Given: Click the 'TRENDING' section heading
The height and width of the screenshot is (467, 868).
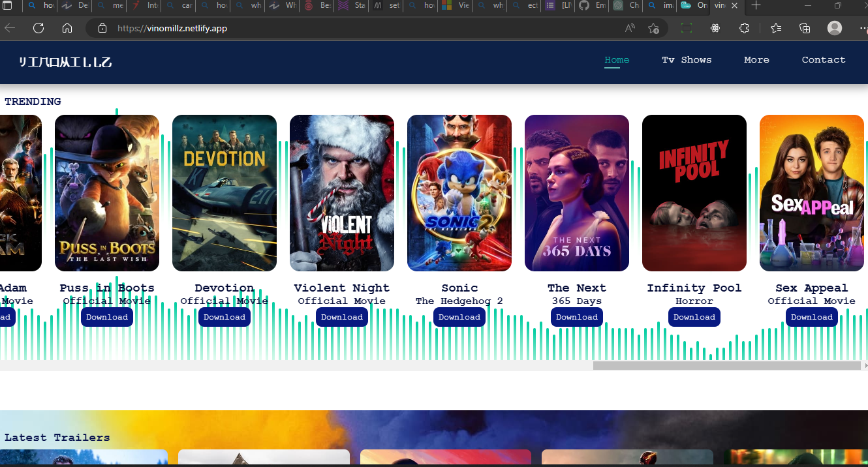Looking at the screenshot, I should coord(33,102).
